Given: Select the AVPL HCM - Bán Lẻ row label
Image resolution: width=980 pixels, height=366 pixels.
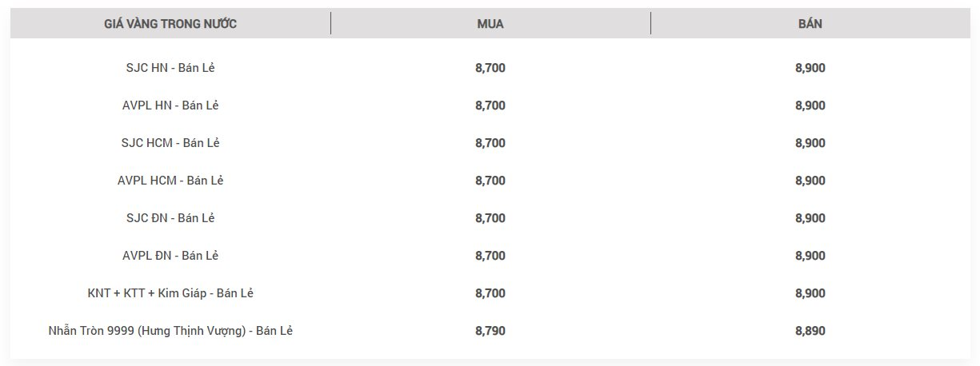Looking at the screenshot, I should (x=170, y=181).
